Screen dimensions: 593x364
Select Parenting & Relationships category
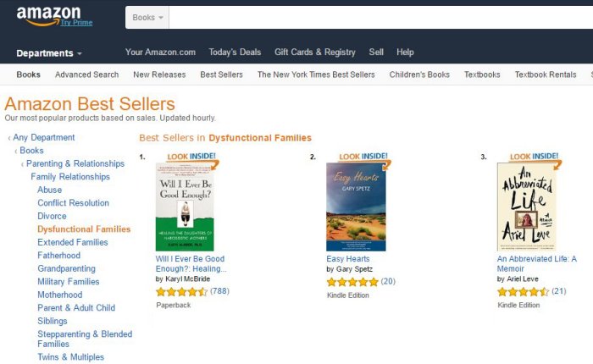[x=75, y=163]
